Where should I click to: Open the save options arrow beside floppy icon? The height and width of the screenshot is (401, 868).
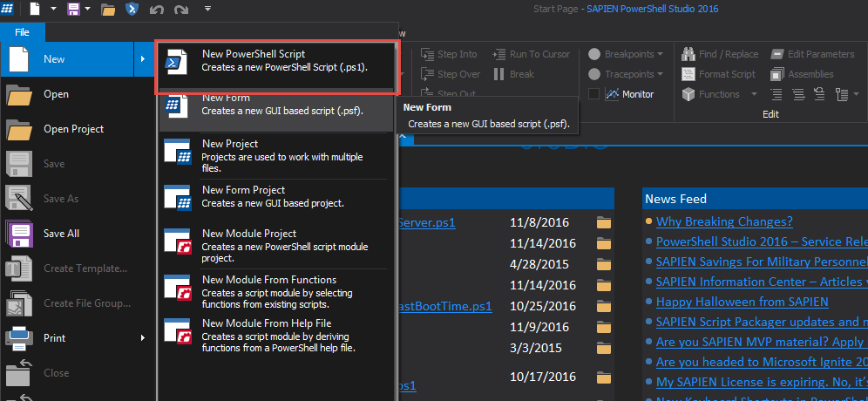pos(88,9)
